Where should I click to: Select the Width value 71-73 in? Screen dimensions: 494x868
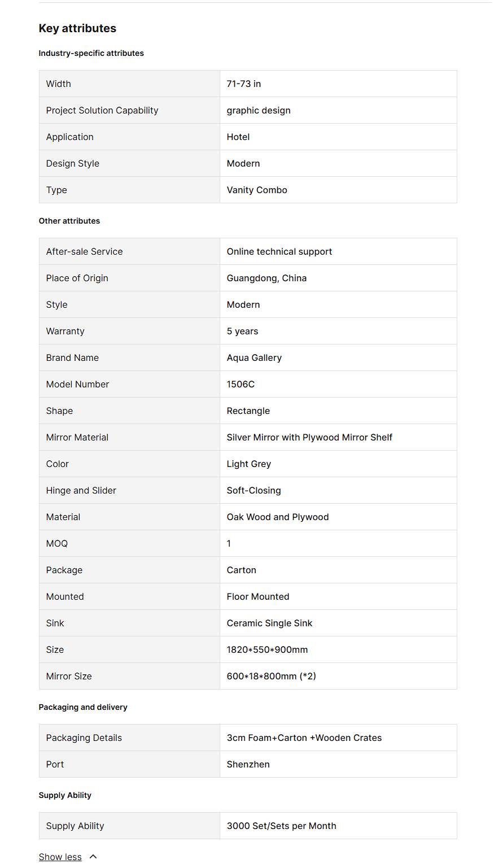point(244,84)
